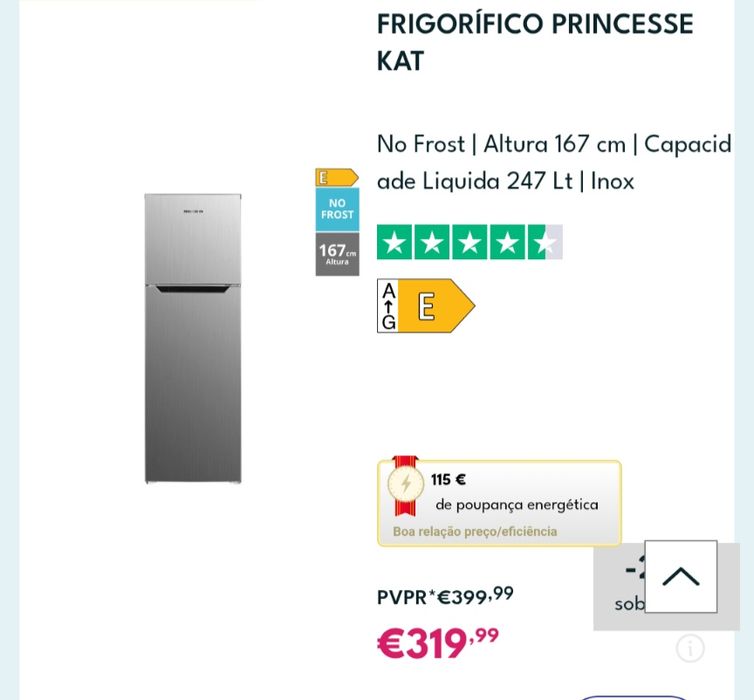754x700 pixels.
Task: Open the Frigorífico Princesse KAT title link
Action: tap(535, 41)
